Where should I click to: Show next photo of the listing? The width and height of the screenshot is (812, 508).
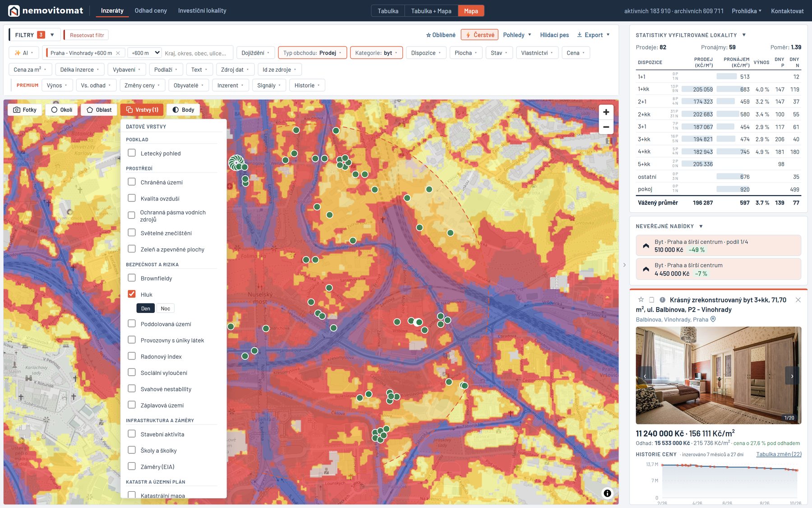[x=792, y=376]
